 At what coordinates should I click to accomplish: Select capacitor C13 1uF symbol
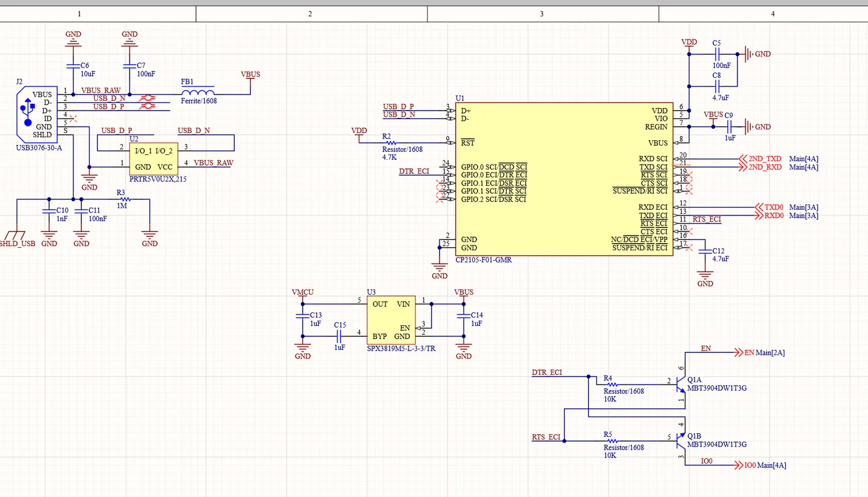click(302, 316)
